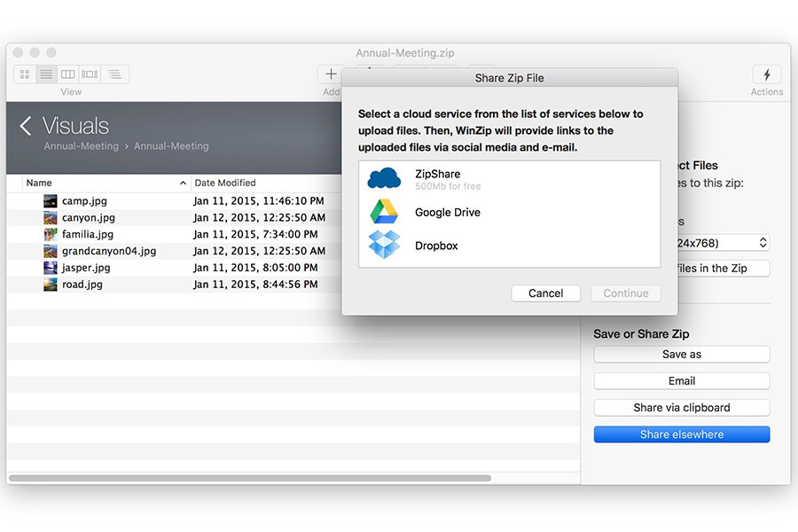Click the familia.jpg thumbnail icon
The width and height of the screenshot is (798, 532).
[x=51, y=235]
